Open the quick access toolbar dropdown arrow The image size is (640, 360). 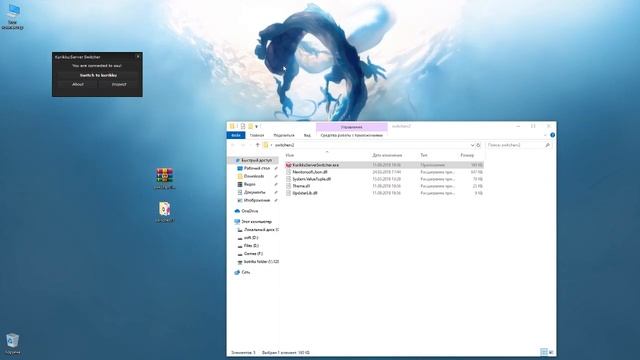[x=256, y=127]
